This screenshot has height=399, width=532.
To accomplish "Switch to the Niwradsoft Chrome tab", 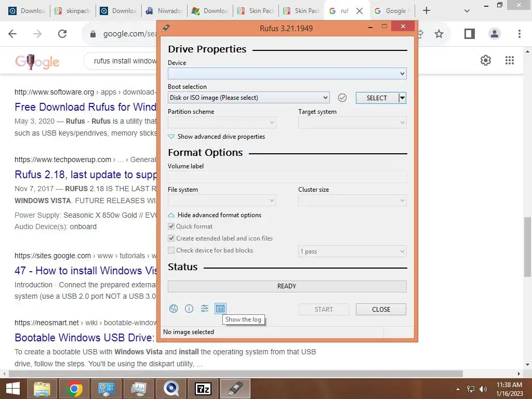I will pyautogui.click(x=164, y=11).
